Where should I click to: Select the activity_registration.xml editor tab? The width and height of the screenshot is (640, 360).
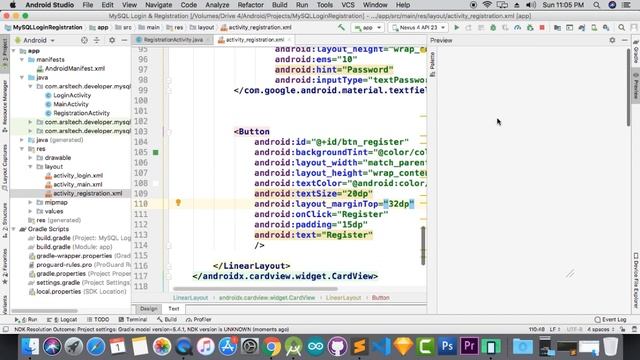point(254,40)
